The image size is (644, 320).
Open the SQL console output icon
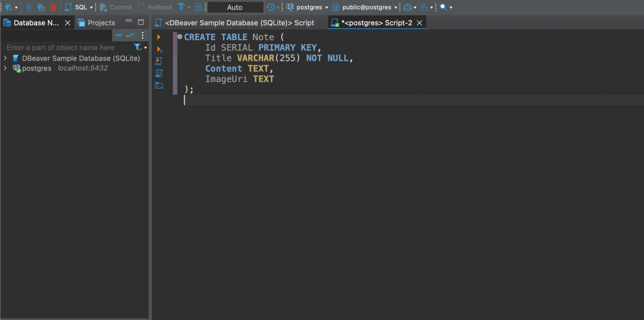[x=159, y=85]
